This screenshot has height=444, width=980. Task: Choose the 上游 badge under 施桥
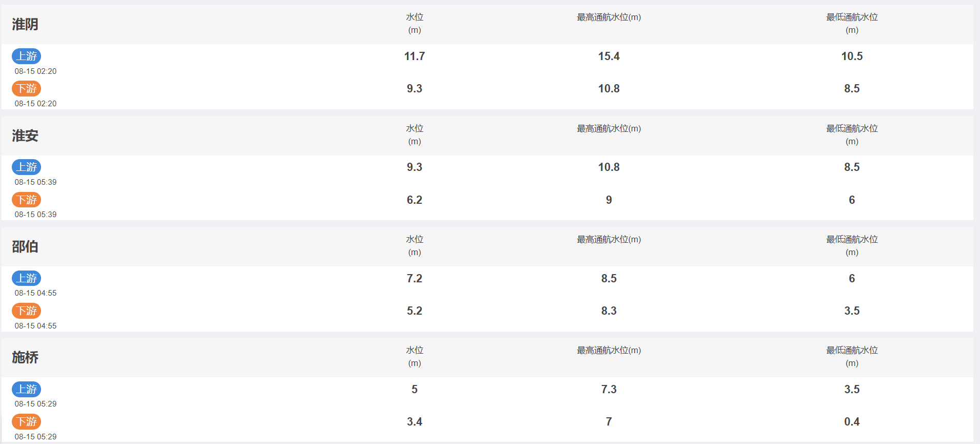tap(26, 389)
